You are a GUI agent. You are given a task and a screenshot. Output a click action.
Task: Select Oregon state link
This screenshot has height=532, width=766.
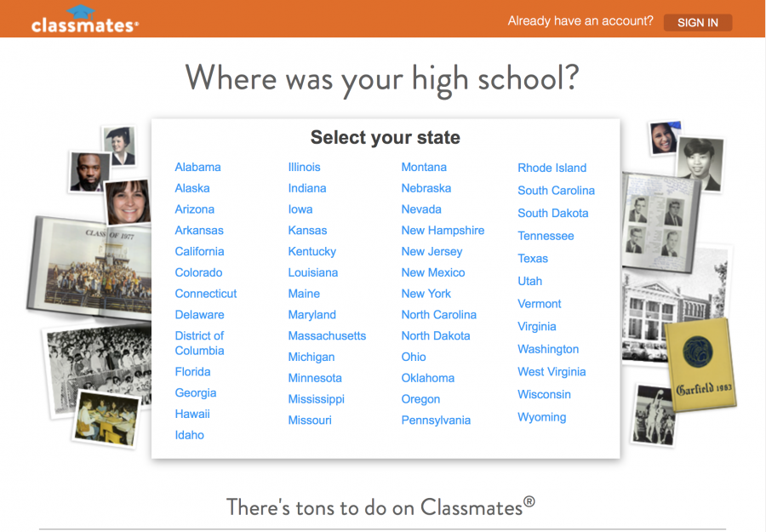tap(420, 398)
